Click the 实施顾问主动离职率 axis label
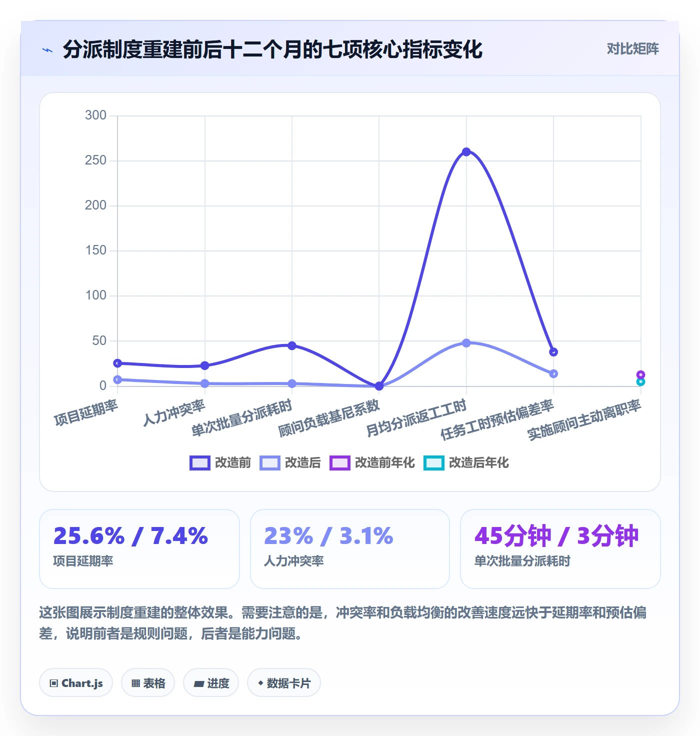700x736 pixels. pos(584,420)
